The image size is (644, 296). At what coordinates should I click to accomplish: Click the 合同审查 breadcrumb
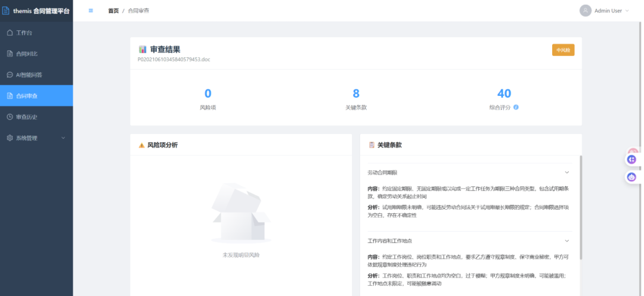point(138,11)
